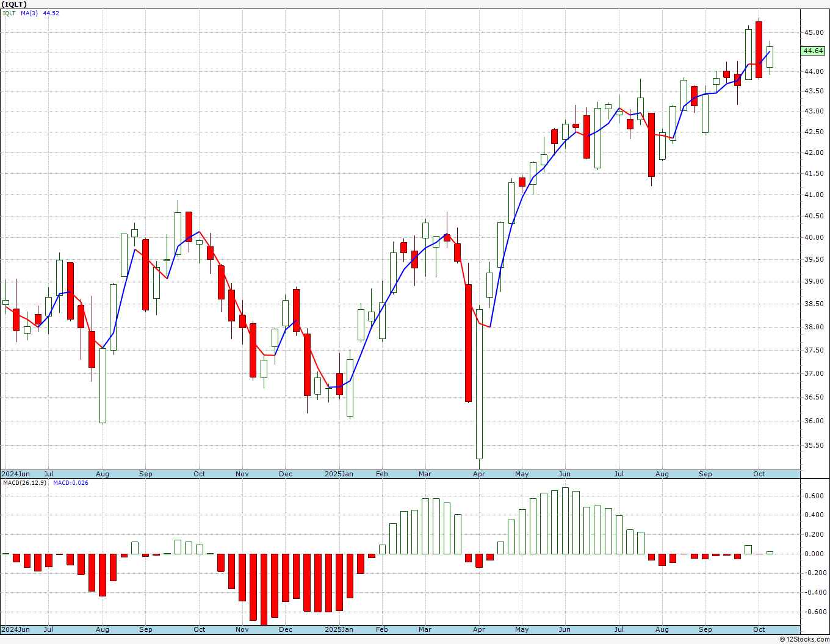Click the 37.50 price axis label
The width and height of the screenshot is (830, 644).
click(x=814, y=350)
